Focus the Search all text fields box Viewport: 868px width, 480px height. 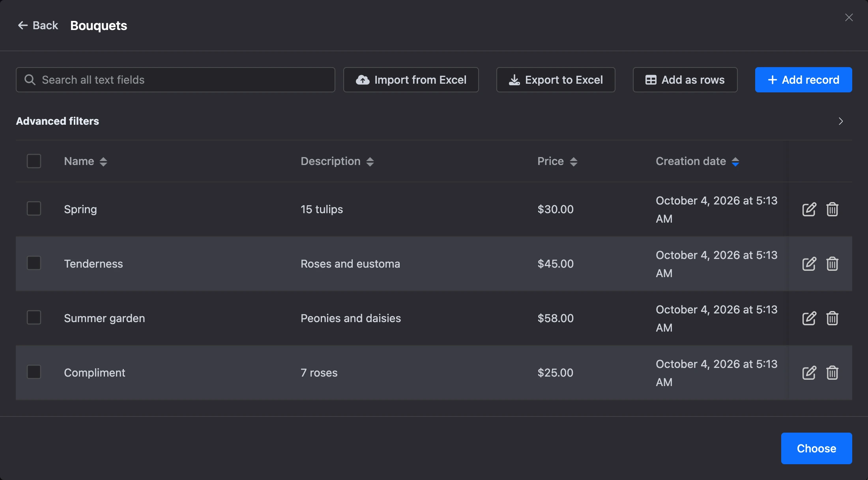tap(176, 80)
